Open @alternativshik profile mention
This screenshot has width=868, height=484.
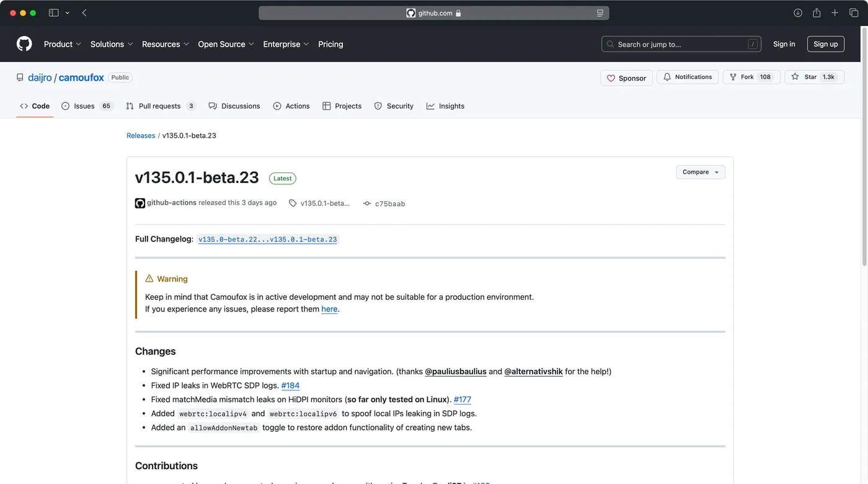point(533,372)
